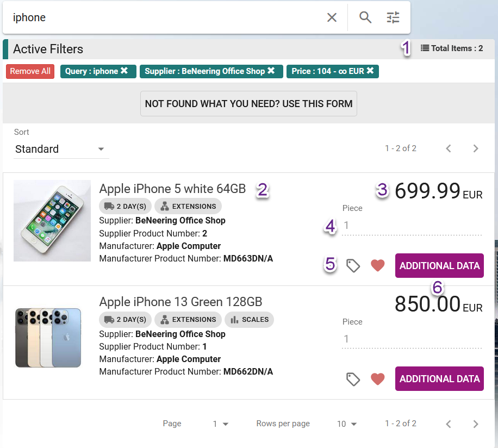The width and height of the screenshot is (498, 448).
Task: Go to next page using top chevron
Action: click(x=476, y=148)
